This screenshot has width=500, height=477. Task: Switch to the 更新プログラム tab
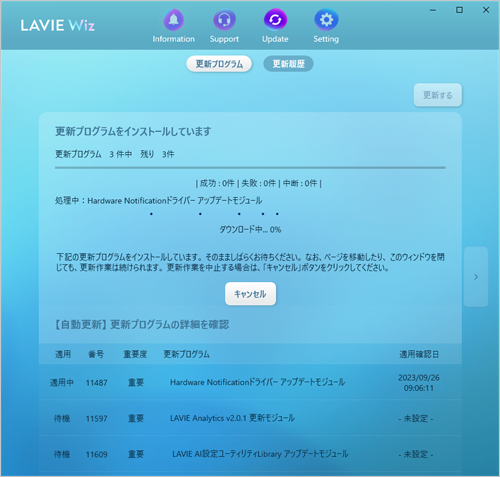coord(219,64)
